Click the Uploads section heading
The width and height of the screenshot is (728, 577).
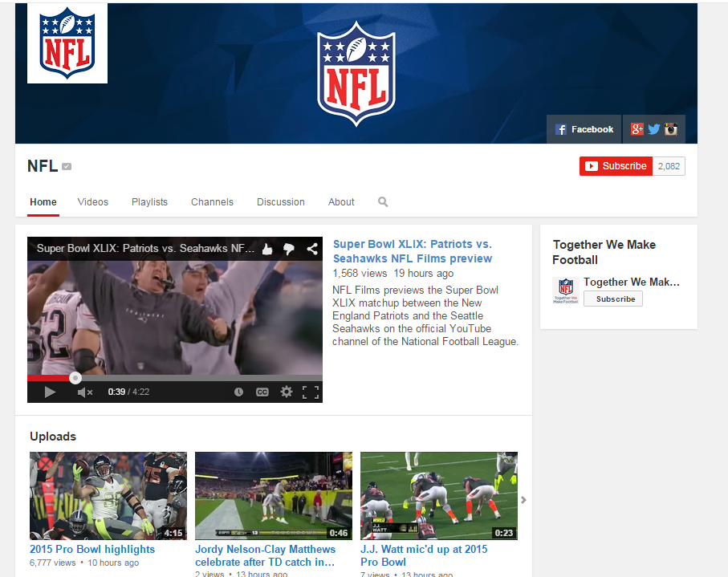pyautogui.click(x=53, y=437)
